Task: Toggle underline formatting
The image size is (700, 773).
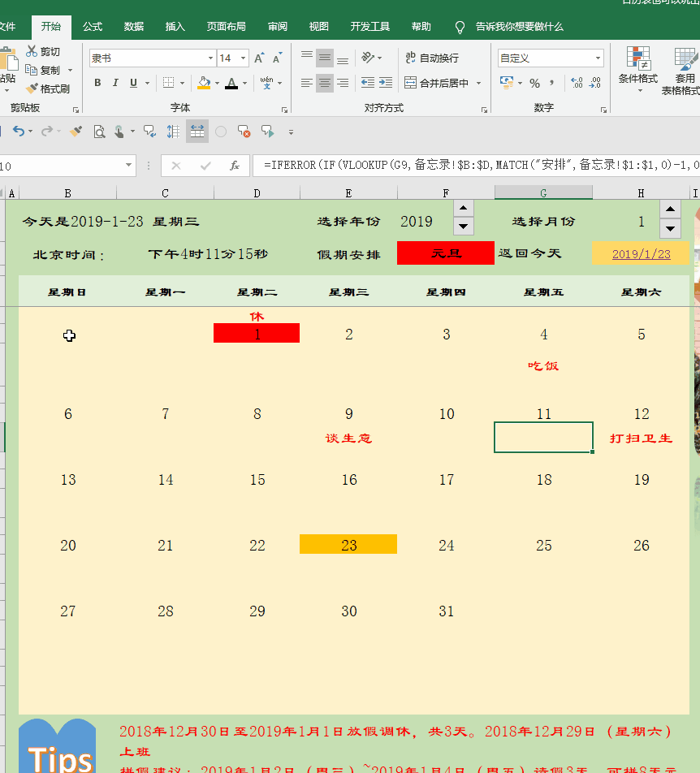Action: (x=134, y=83)
